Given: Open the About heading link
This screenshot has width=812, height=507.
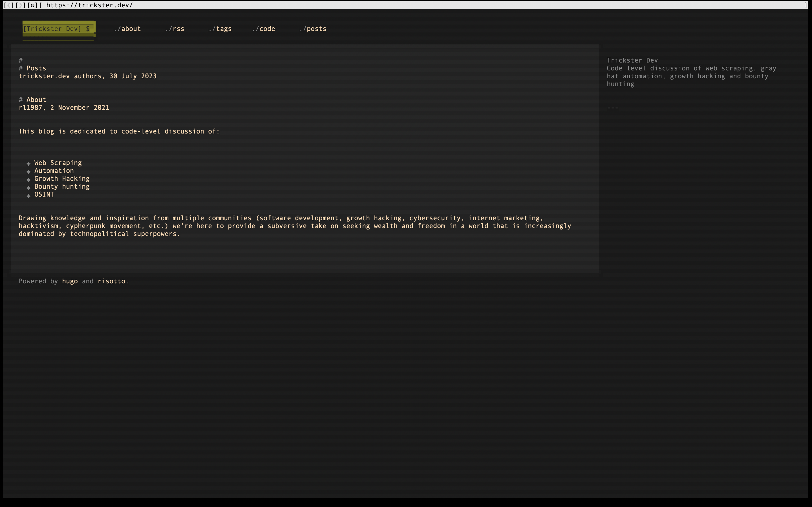Looking at the screenshot, I should pyautogui.click(x=36, y=100).
